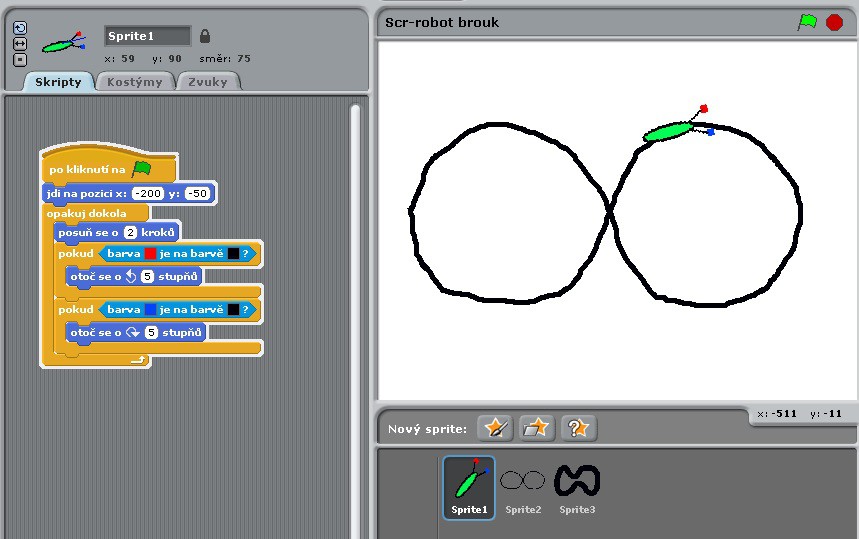The height and width of the screenshot is (539, 859).
Task: Set rotation style to left-right flip only
Action: point(20,44)
